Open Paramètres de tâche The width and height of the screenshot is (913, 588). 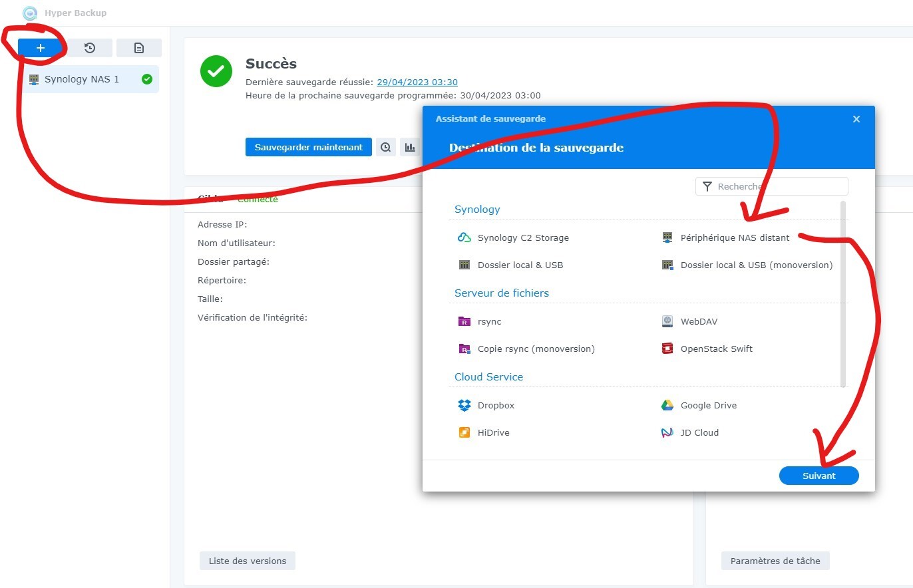775,561
